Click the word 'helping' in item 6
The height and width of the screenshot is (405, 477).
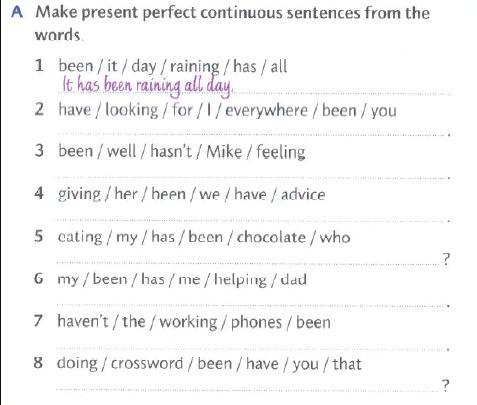(240, 280)
